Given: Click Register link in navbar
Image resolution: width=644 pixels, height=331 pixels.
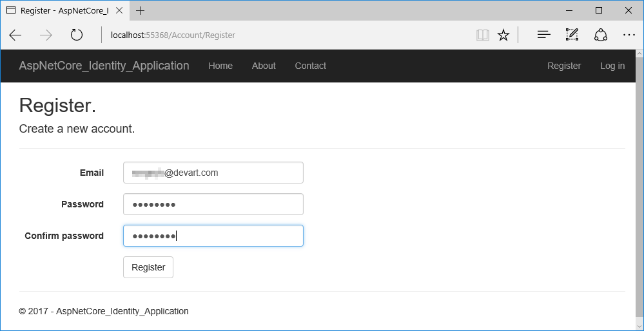Looking at the screenshot, I should (564, 66).
